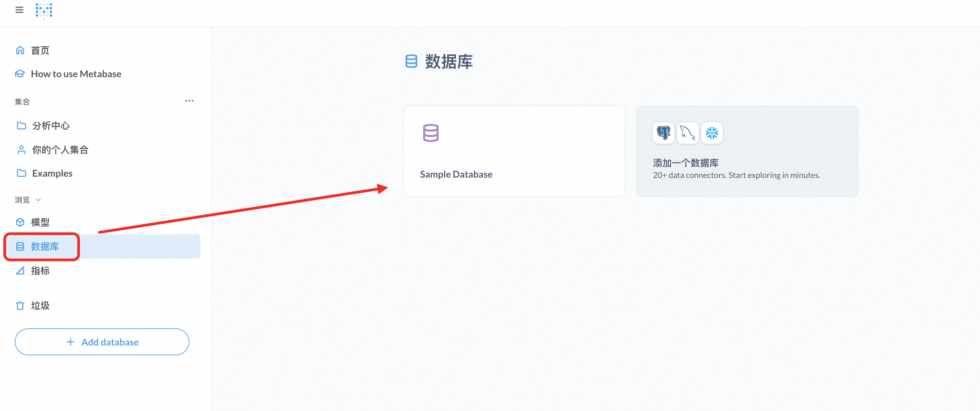Browse 指标 metrics
Image resolution: width=980 pixels, height=411 pixels.
coord(40,270)
